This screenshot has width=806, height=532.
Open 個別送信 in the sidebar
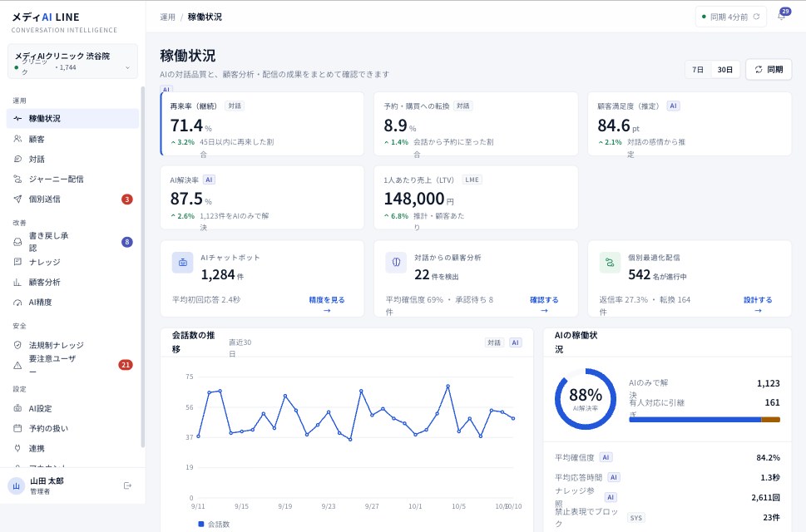72,199
